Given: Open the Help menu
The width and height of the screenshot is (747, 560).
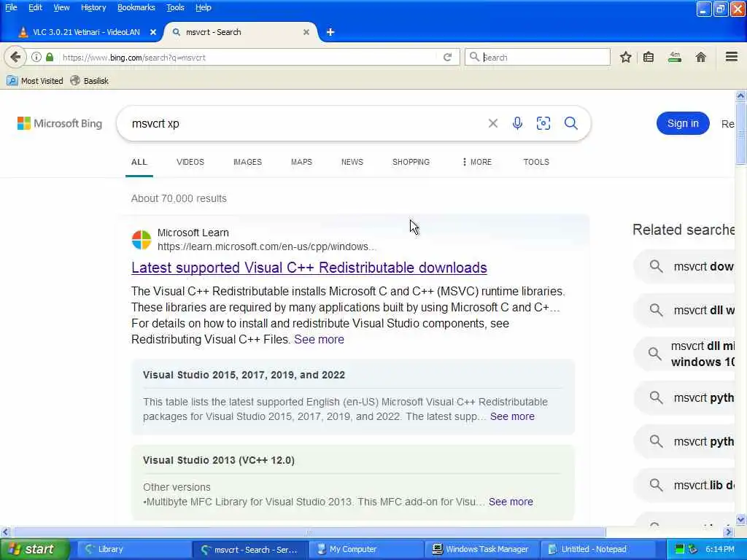Looking at the screenshot, I should [204, 7].
